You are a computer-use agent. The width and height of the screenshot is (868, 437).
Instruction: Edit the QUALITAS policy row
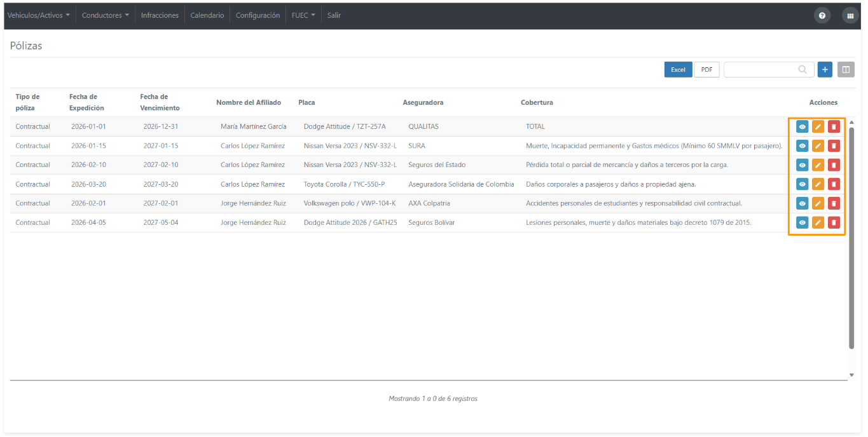click(x=818, y=127)
